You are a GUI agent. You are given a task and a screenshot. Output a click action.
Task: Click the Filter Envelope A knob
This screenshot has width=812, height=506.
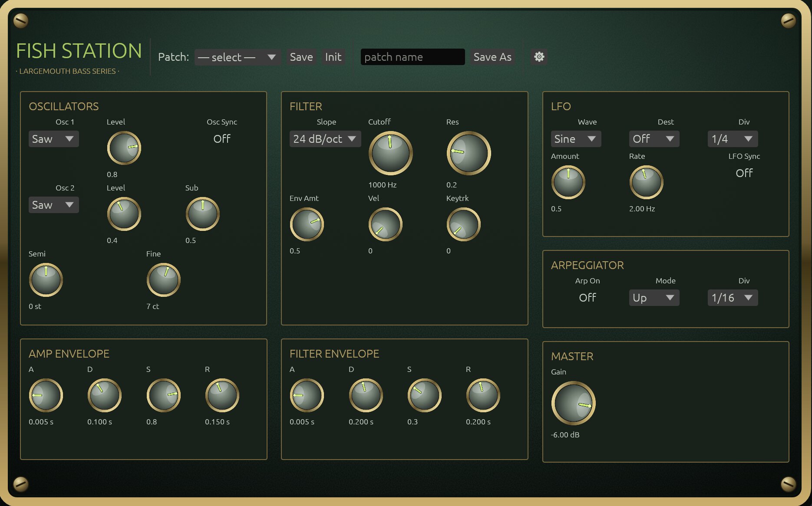click(307, 395)
